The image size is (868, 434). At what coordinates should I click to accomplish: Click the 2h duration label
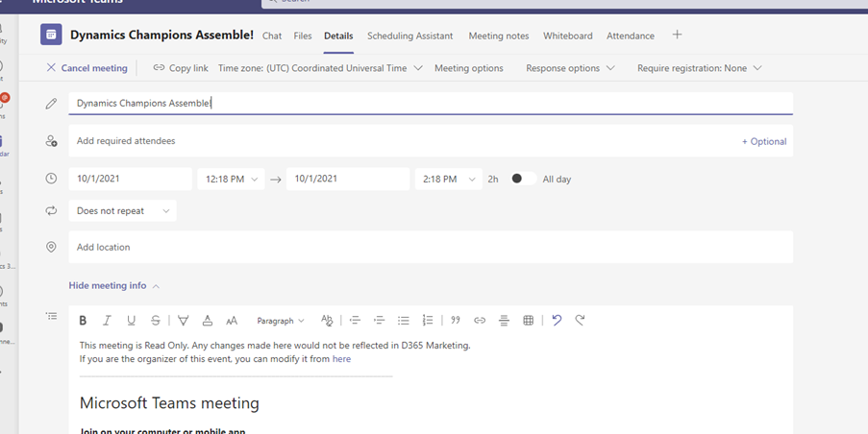click(493, 180)
